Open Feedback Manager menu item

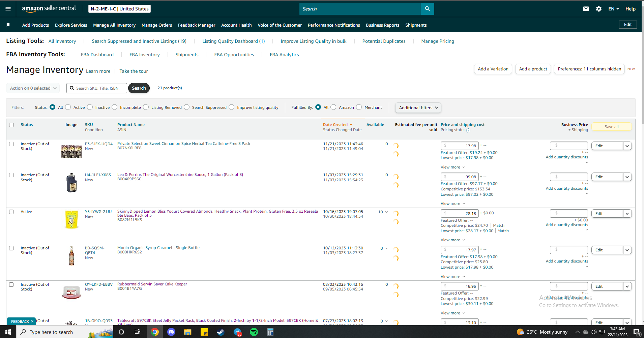(197, 25)
